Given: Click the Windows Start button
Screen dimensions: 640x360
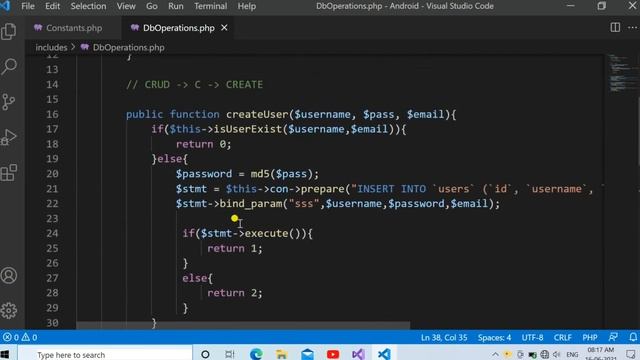Looking at the screenshot, I should pyautogui.click(x=5, y=354).
